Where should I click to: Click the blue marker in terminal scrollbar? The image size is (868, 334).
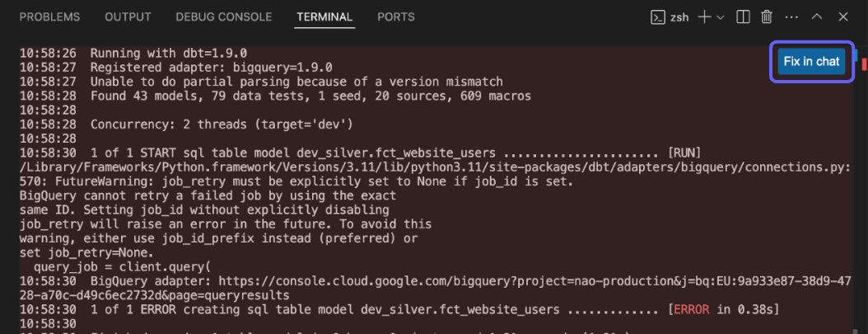(x=856, y=55)
